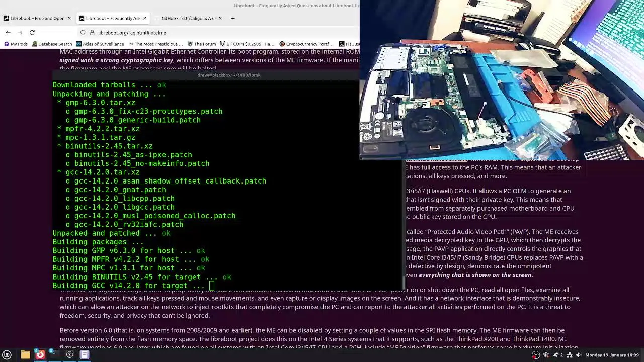Open the Cryptocurrency Portfolio bookmark
The height and width of the screenshot is (362, 644).
306,44
